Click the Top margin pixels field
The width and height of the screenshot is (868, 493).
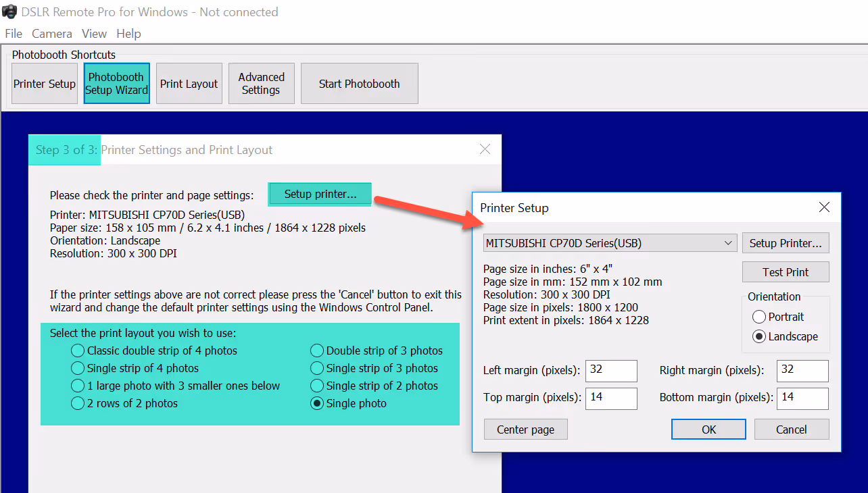611,398
